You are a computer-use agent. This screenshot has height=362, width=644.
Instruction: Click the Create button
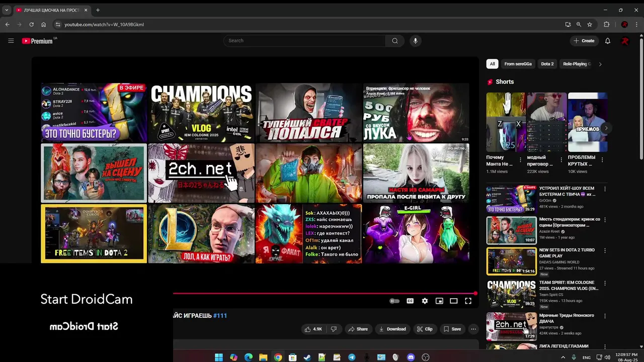(x=584, y=41)
